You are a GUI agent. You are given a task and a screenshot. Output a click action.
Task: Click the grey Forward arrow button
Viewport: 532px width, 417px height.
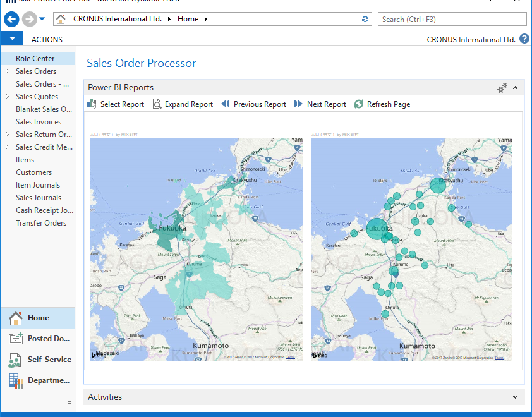[30, 20]
